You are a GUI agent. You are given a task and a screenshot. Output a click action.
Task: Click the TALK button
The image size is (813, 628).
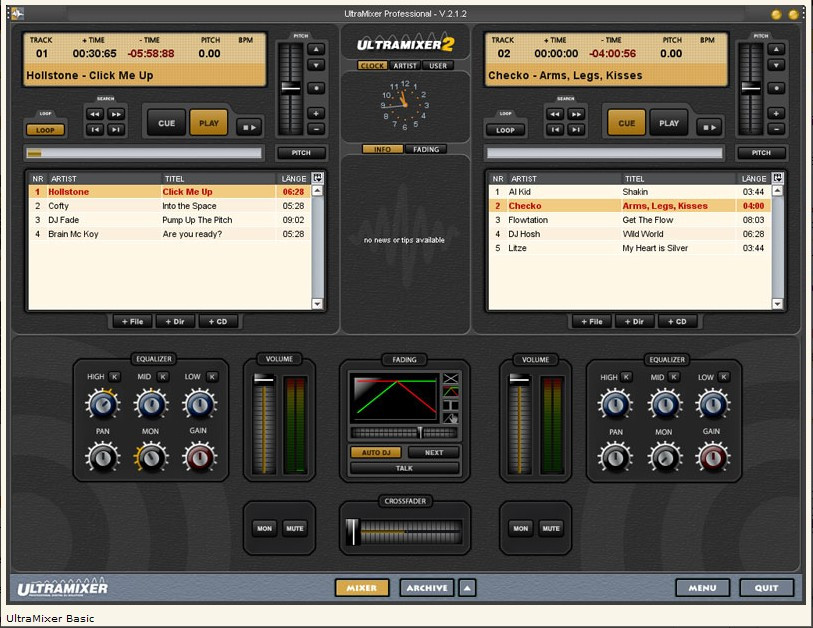coord(404,468)
